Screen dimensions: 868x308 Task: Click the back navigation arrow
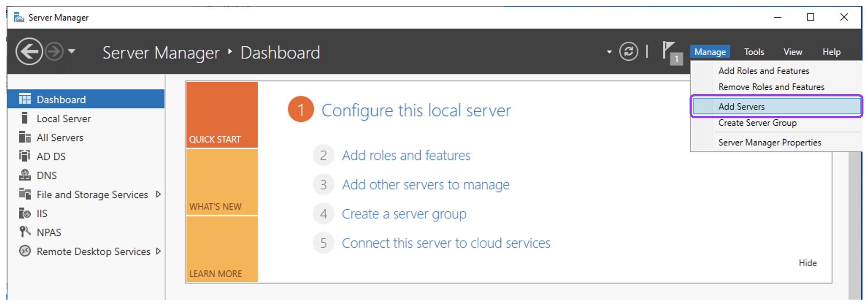coord(29,52)
